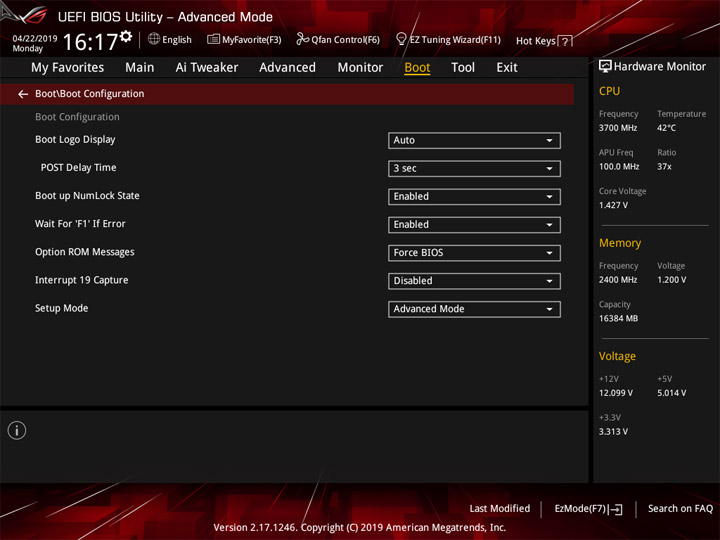
Task: Show the Hot Keys list
Action: [x=536, y=41]
